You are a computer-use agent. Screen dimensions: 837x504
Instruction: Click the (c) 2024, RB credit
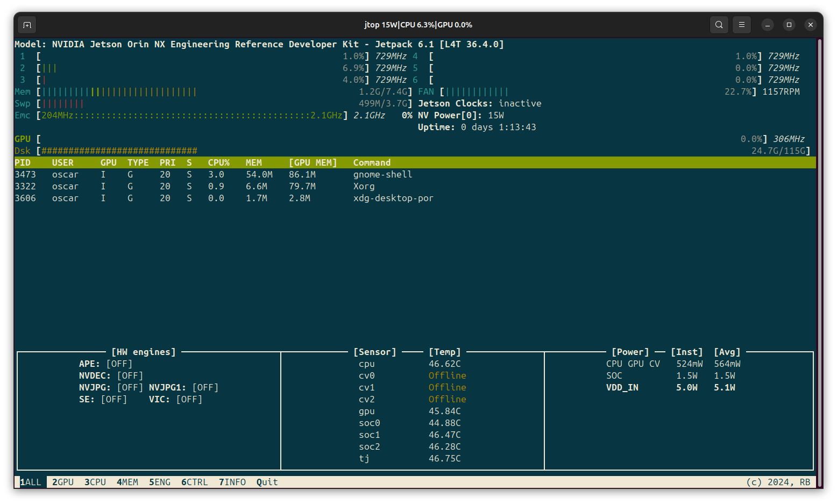(778, 482)
